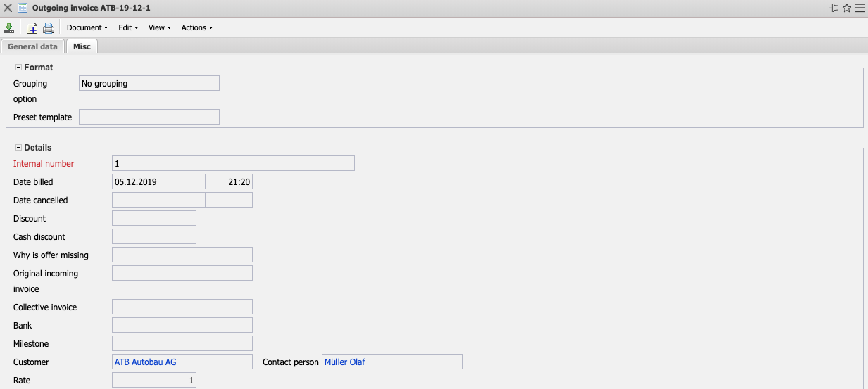This screenshot has height=389, width=868.
Task: Click the new document icon
Action: [x=32, y=28]
